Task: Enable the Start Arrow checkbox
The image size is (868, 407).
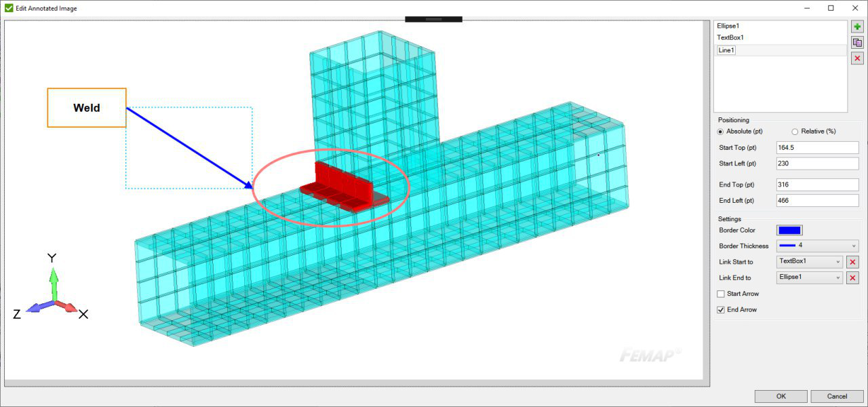Action: 721,294
